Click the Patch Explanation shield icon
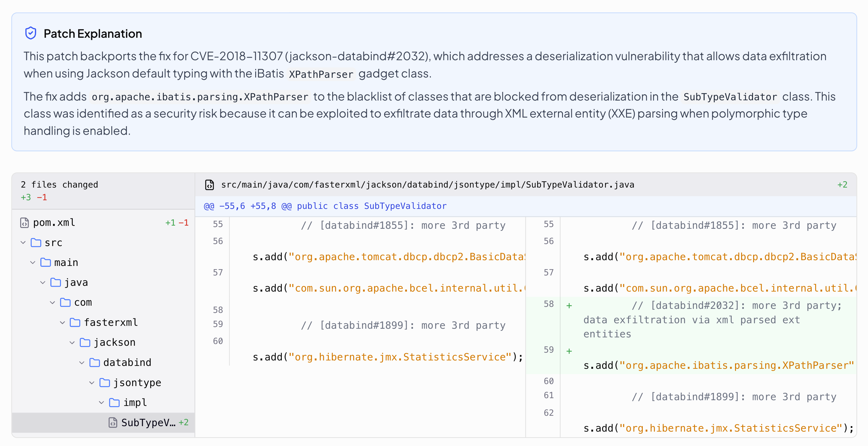 tap(31, 33)
